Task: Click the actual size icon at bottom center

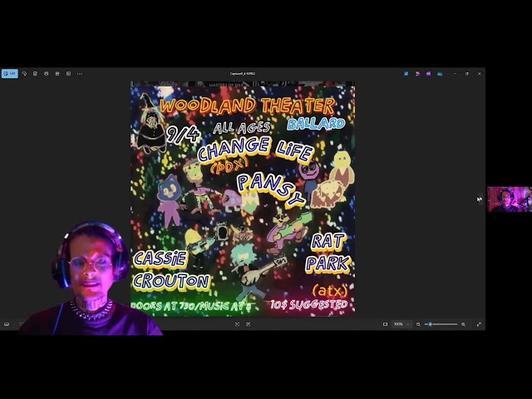Action: pyautogui.click(x=249, y=324)
